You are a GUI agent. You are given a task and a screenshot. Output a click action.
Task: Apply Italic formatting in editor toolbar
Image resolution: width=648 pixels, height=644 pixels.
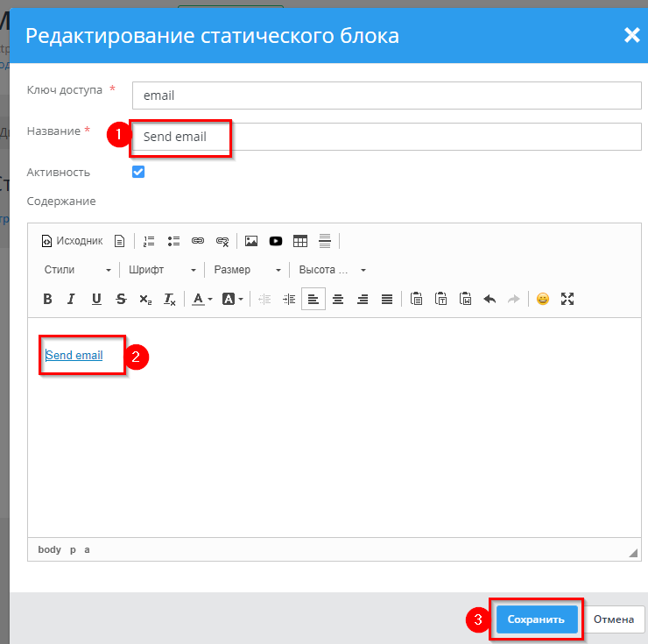tap(72, 299)
